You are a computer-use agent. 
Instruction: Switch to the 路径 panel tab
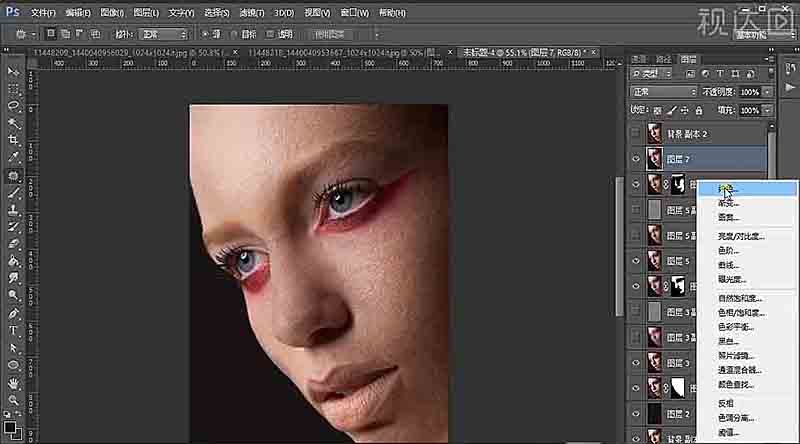coord(664,59)
